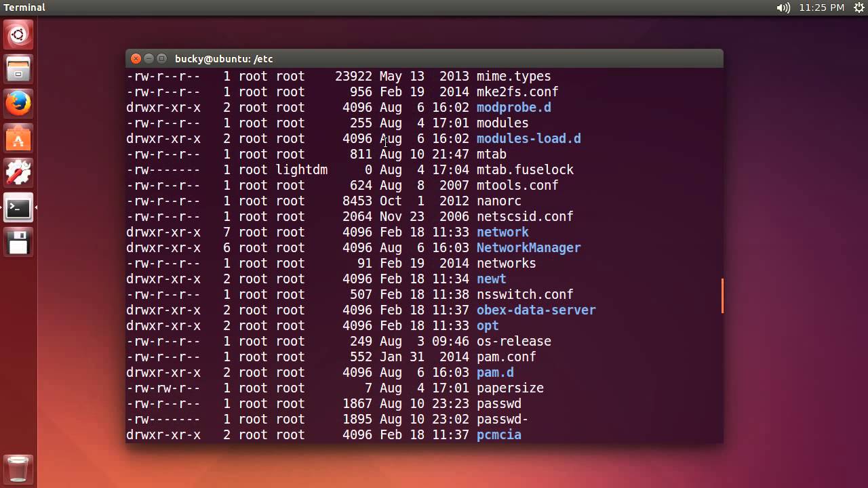Select the pam.conf file name

(506, 357)
